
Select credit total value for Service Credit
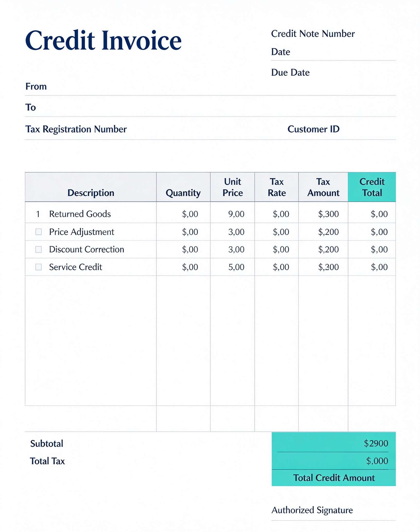click(379, 267)
